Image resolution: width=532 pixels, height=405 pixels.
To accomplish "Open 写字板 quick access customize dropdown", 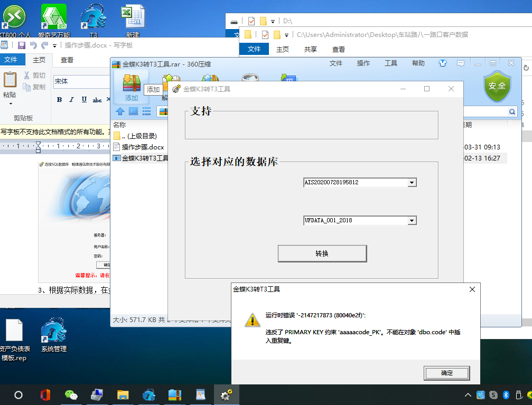I will tap(54, 45).
